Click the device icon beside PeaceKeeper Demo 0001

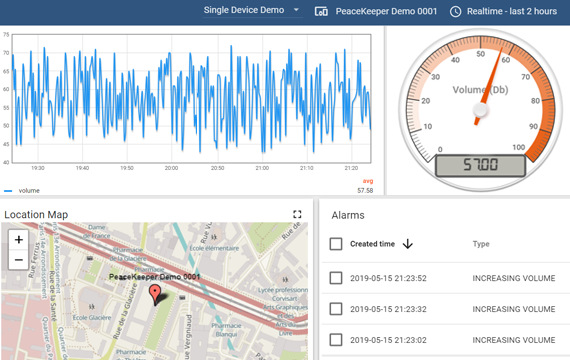[321, 12]
